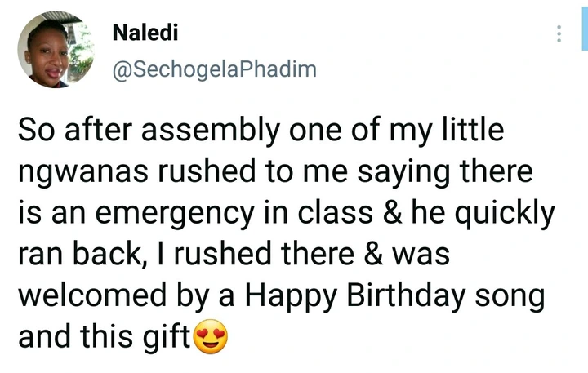Open the Naledi display name profile link
This screenshot has height=373, width=588.
[145, 32]
